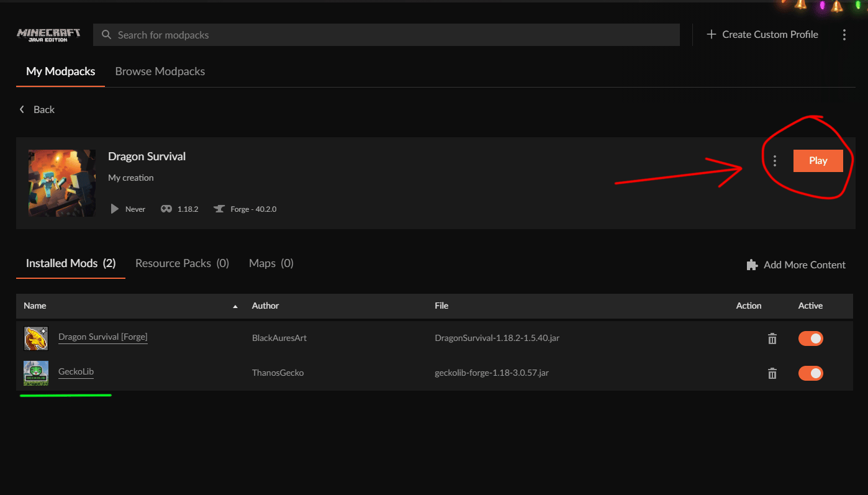
Task: Click the Dragon Survival profile thumbnail
Action: (x=62, y=183)
